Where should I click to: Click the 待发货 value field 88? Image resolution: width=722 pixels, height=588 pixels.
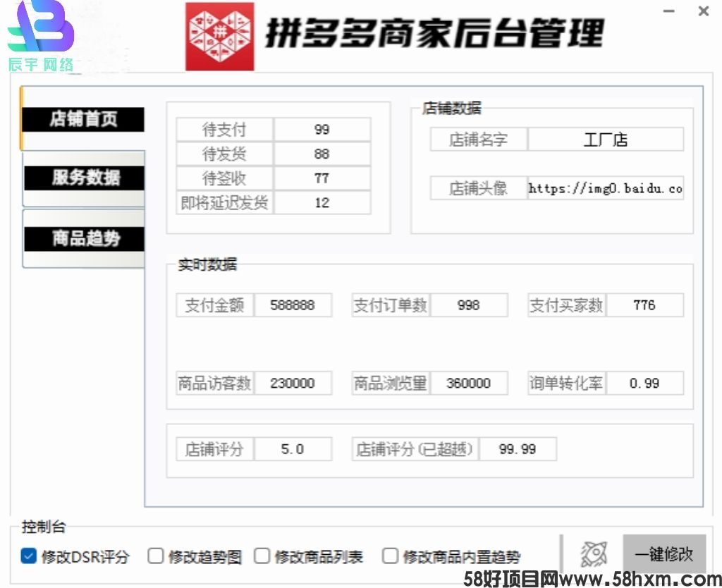point(322,154)
